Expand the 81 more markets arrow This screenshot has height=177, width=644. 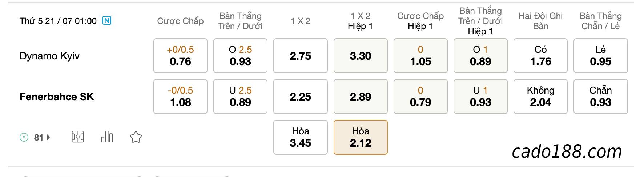point(48,137)
